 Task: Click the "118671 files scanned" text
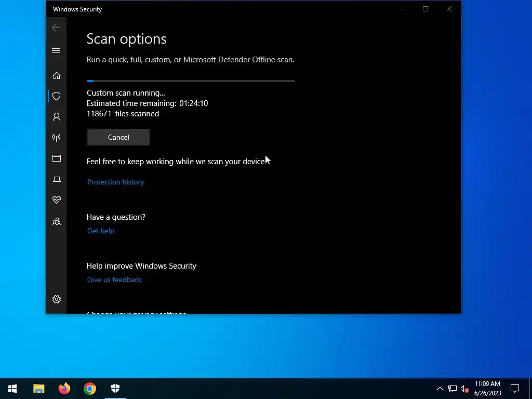point(123,114)
